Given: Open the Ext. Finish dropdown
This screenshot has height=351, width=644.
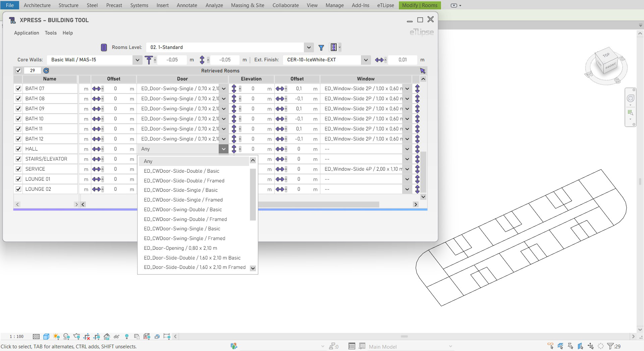Looking at the screenshot, I should [x=366, y=60].
